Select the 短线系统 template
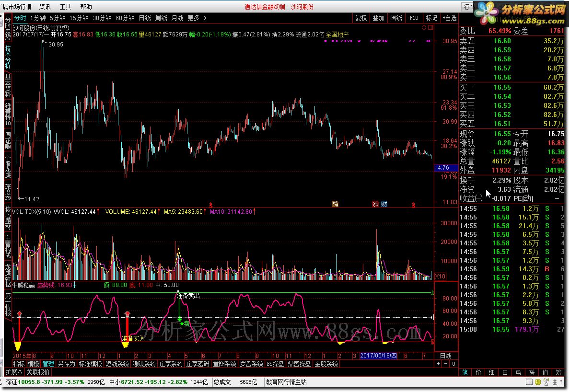The width and height of the screenshot is (570, 392). point(117,364)
